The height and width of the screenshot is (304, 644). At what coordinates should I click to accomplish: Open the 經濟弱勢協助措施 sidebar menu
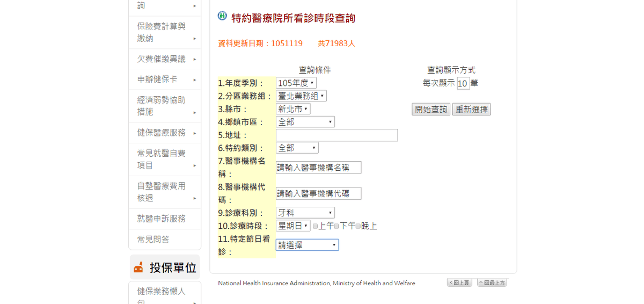(165, 106)
